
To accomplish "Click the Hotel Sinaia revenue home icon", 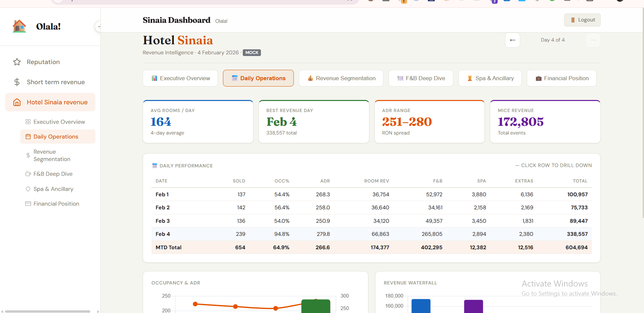I will 17,102.
